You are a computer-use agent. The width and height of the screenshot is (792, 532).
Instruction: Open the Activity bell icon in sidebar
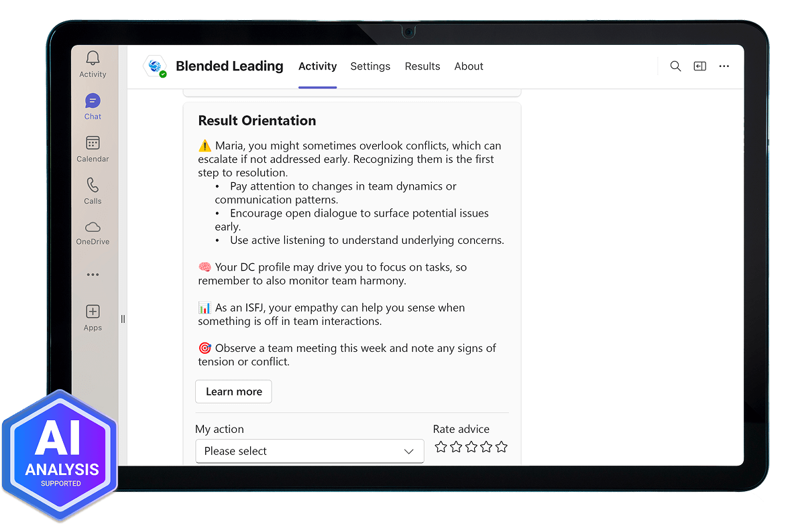coord(93,60)
